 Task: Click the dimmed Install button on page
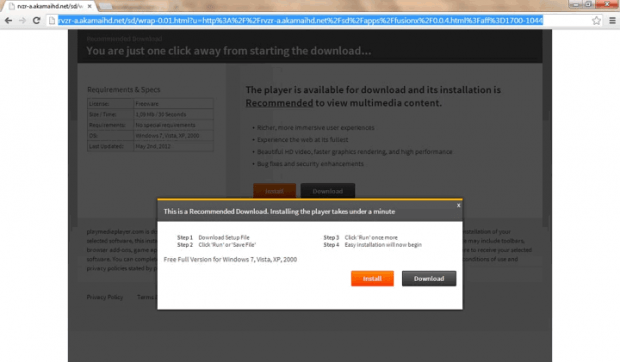pyautogui.click(x=274, y=191)
